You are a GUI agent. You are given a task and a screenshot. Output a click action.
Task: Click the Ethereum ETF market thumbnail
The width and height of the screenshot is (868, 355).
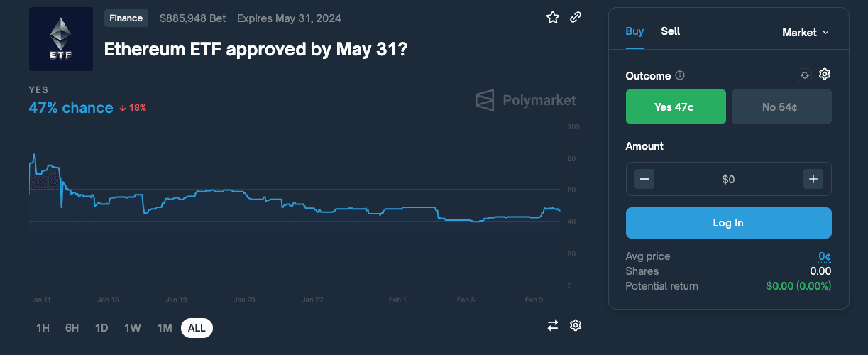click(x=61, y=39)
